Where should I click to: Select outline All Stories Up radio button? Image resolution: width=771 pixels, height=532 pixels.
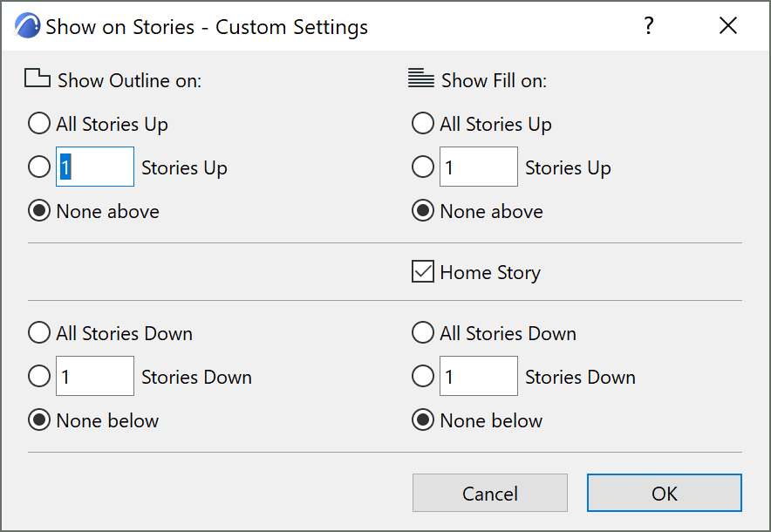tap(39, 124)
